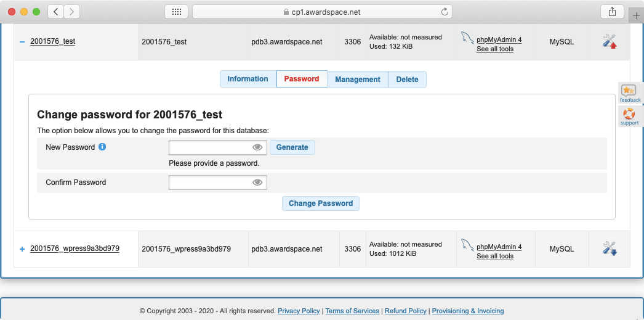Viewport: 644px width, 320px height.
Task: Click Safari share icon
Action: click(x=612, y=12)
